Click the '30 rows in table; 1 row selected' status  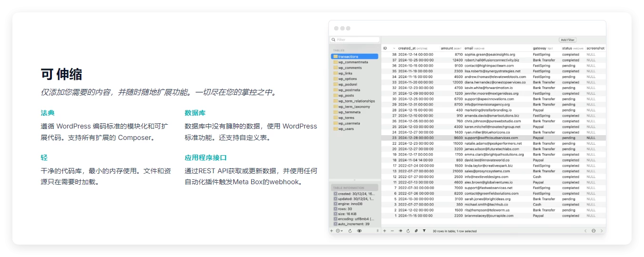tap(455, 231)
